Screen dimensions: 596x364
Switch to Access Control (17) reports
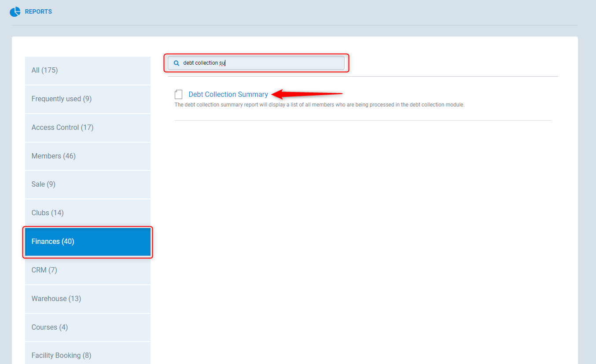click(x=88, y=128)
